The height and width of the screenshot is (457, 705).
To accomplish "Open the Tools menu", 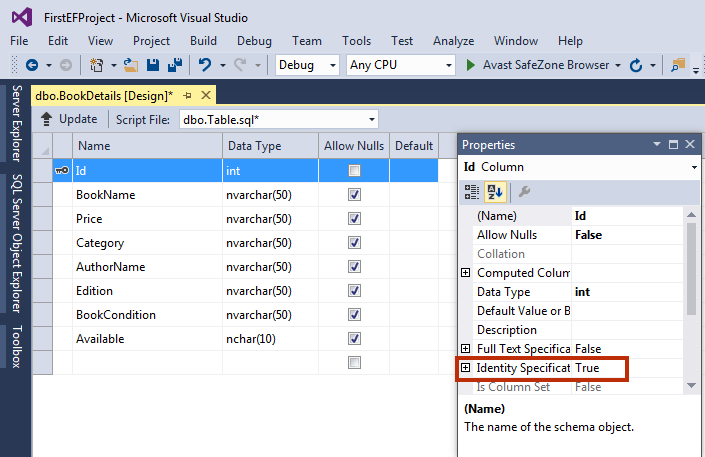I will tap(357, 41).
